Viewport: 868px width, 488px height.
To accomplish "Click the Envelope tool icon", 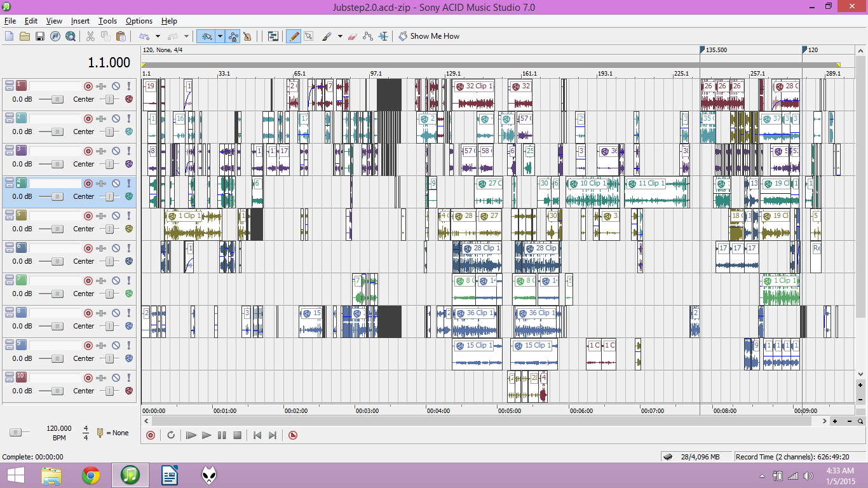I will [x=368, y=36].
